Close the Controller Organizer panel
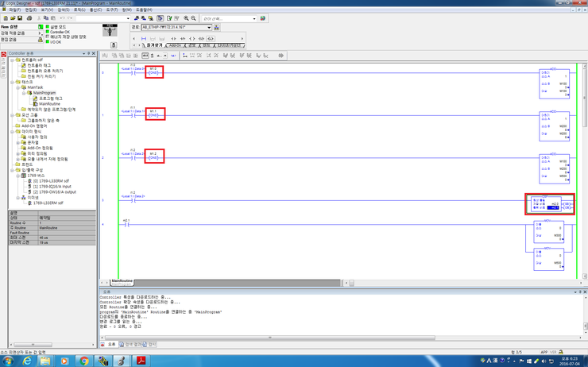Image resolution: width=588 pixels, height=367 pixels. [94, 53]
